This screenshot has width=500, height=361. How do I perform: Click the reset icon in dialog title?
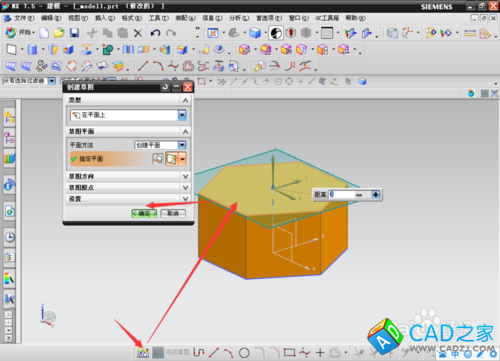[x=165, y=87]
